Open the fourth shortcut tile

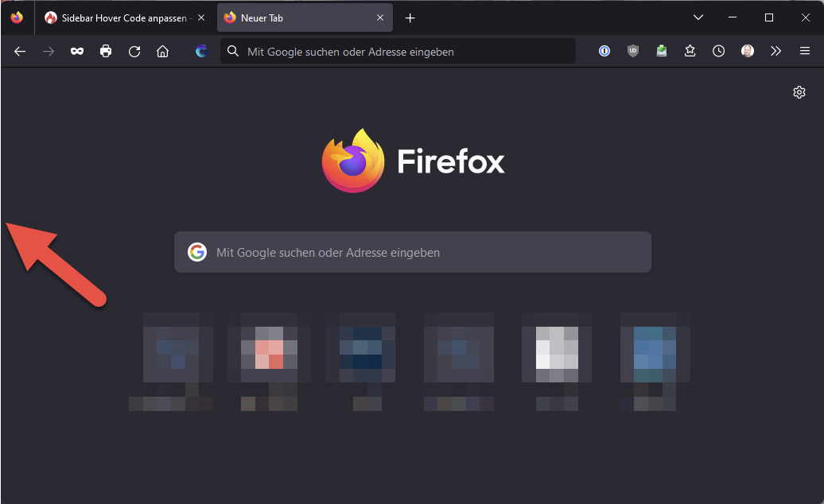point(459,361)
